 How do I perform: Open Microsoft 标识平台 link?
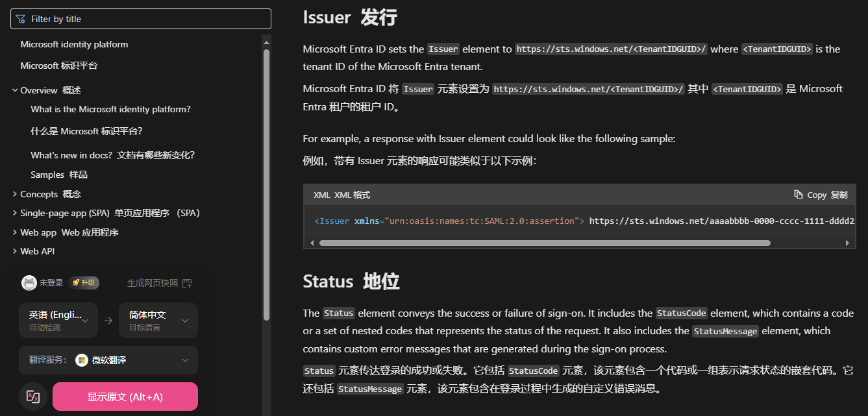pos(59,66)
